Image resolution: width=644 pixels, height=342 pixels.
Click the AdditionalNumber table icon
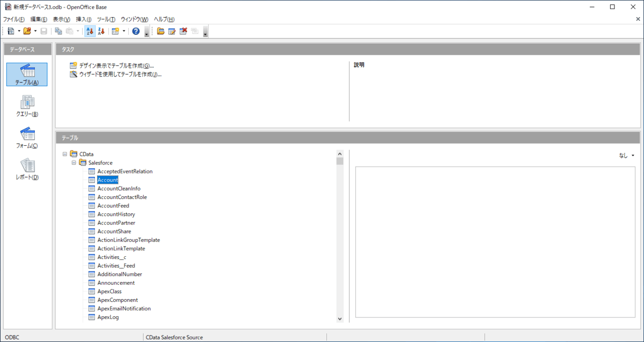tap(91, 274)
